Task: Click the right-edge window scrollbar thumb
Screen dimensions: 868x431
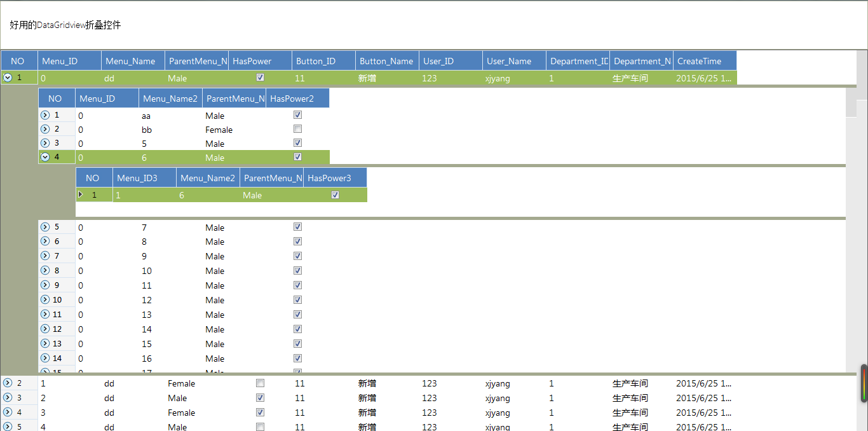Action: tap(864, 383)
